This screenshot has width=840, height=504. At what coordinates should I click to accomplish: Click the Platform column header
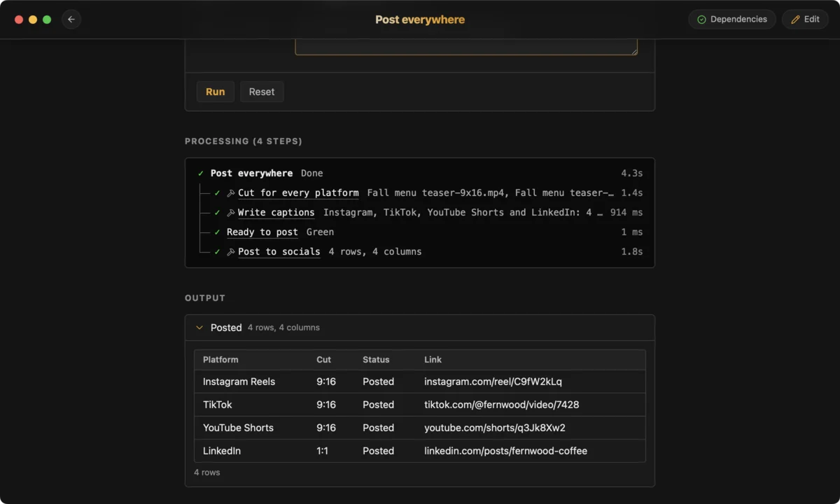point(220,359)
